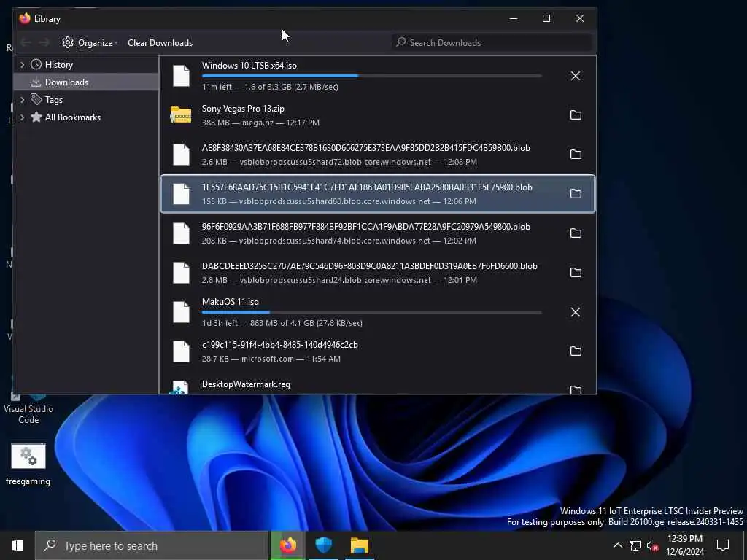Cancel the MakuOS 11.iso download

click(x=576, y=312)
